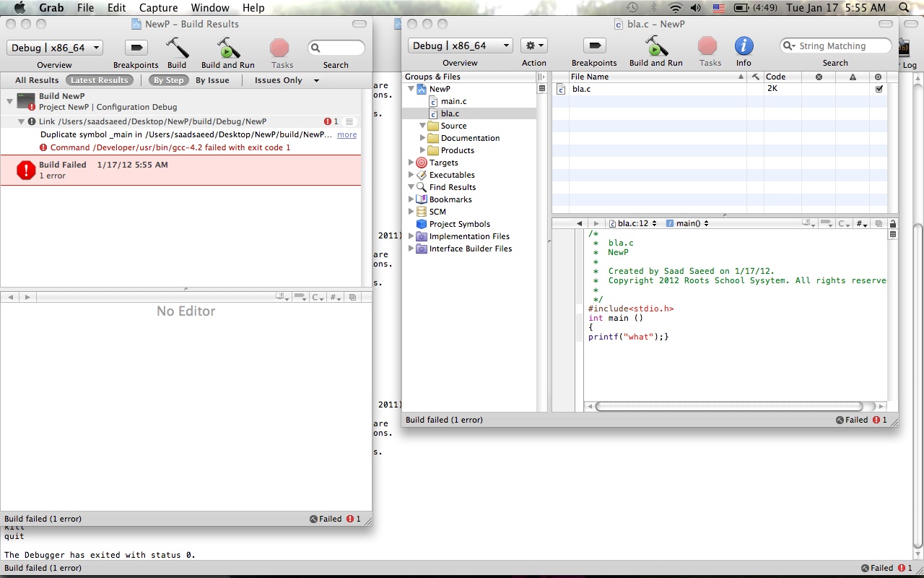Expand the Executables group
This screenshot has width=924, height=578.
411,175
